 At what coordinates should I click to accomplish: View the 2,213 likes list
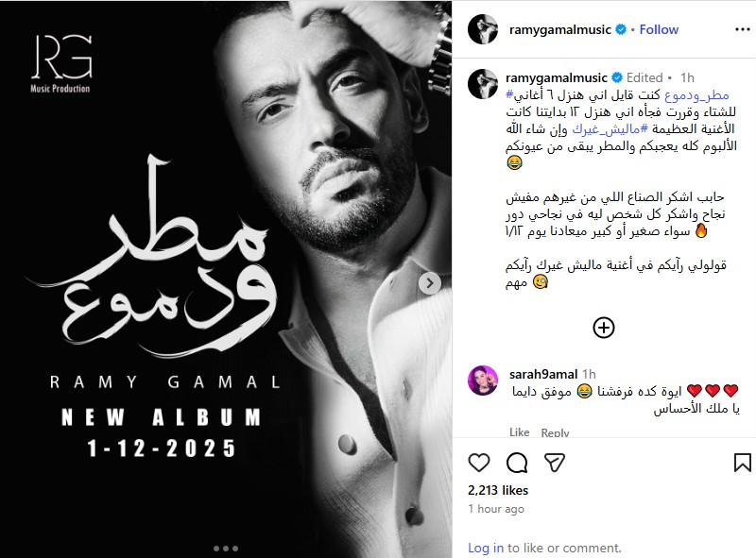point(498,490)
